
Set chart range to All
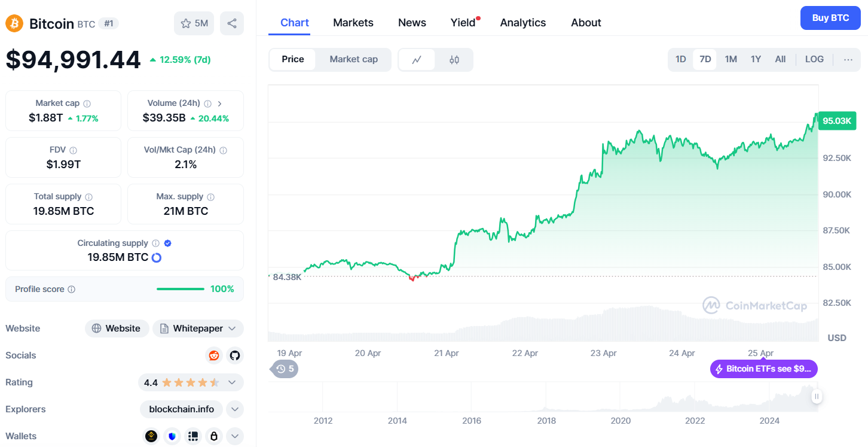[780, 59]
